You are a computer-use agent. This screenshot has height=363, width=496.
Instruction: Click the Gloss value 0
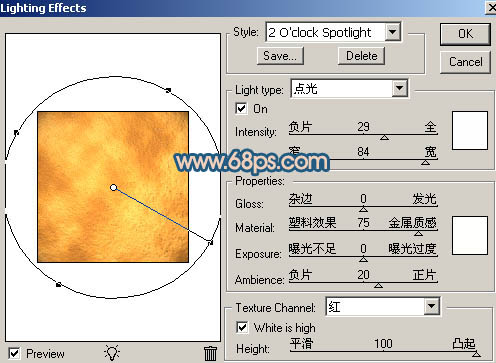pos(363,199)
